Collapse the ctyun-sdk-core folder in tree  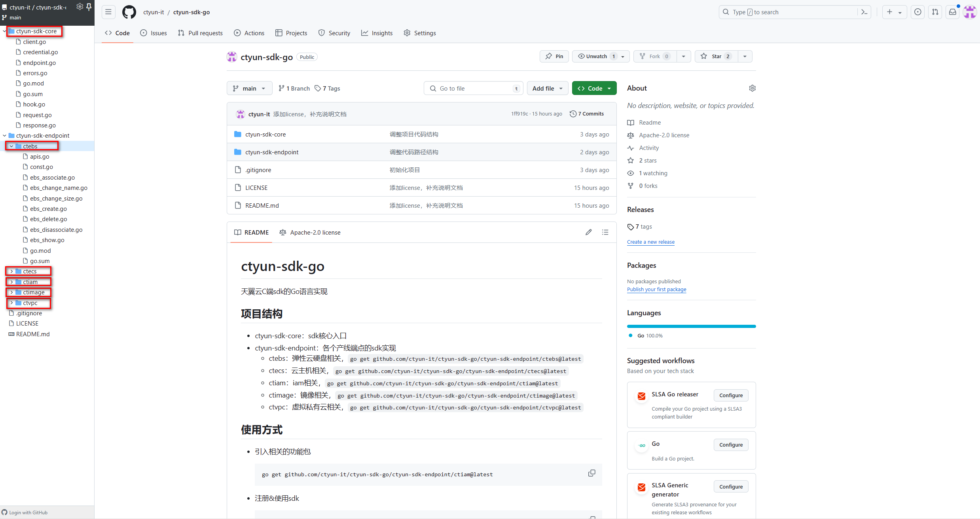(x=4, y=31)
